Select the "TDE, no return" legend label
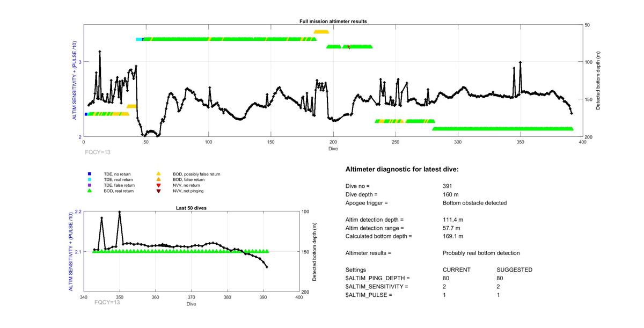 point(117,174)
